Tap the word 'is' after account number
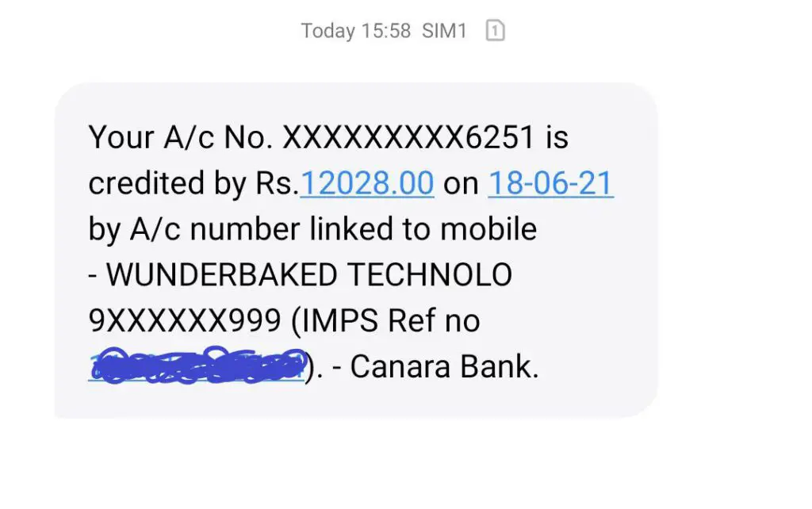This screenshot has width=812, height=509. tap(557, 138)
